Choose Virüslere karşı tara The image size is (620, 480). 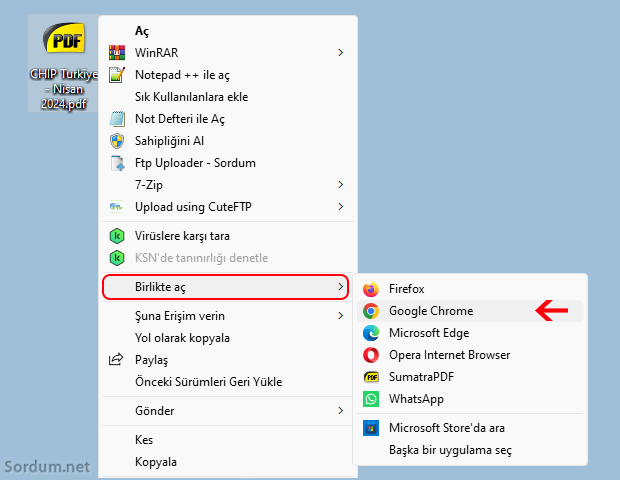(227, 236)
